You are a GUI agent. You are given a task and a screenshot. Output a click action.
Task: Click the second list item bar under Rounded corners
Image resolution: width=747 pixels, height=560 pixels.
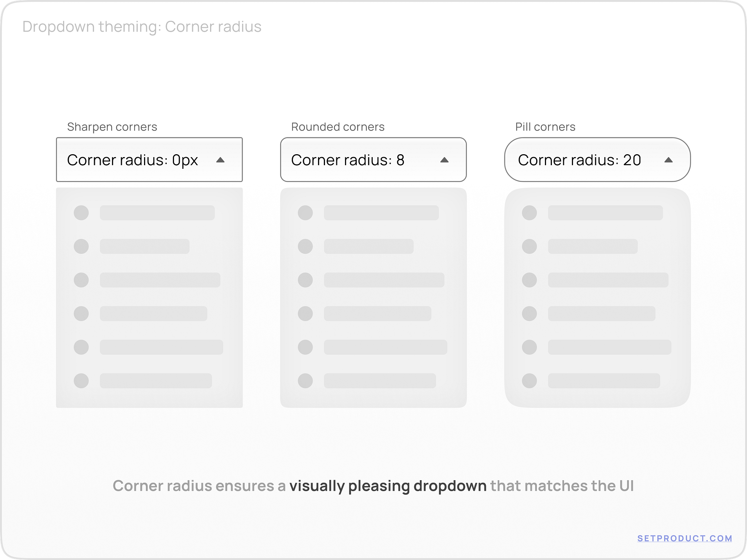point(368,246)
